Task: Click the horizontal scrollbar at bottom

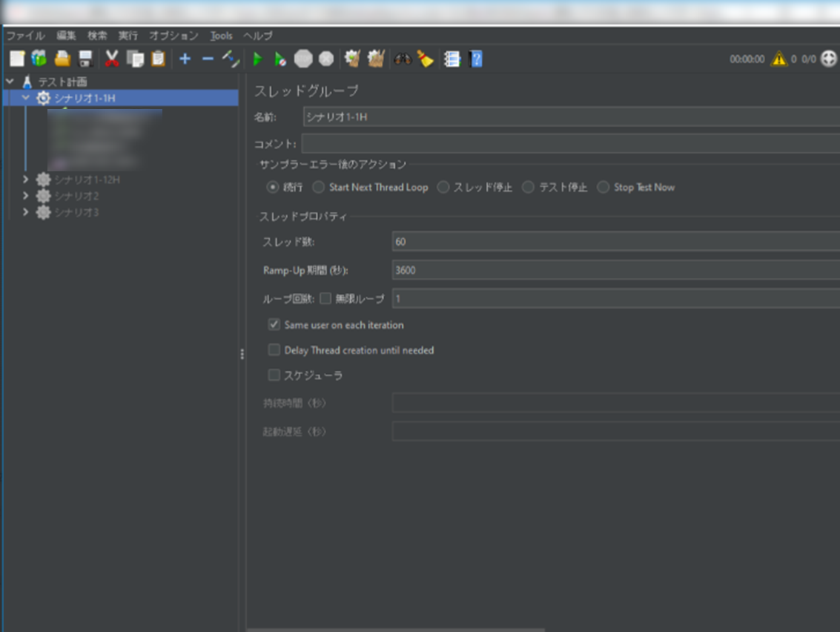Action: (x=395, y=629)
